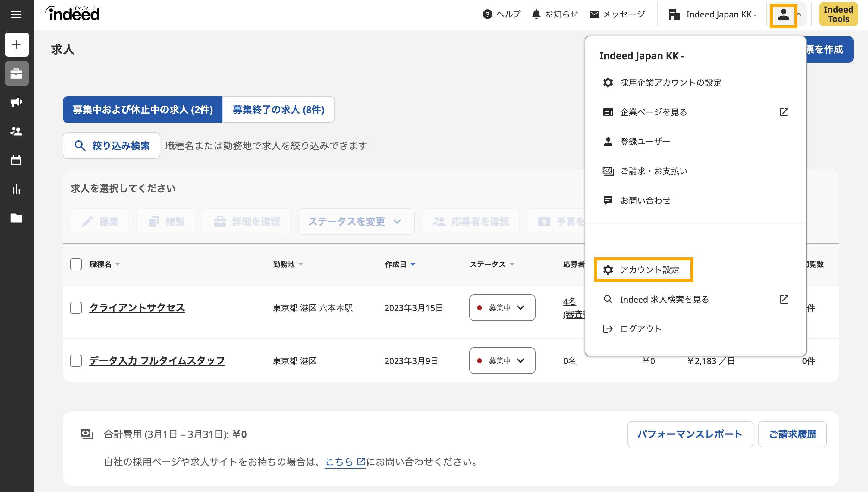Switch to 募集終了の求人 (8件) tab
868x492 pixels.
[x=278, y=110]
